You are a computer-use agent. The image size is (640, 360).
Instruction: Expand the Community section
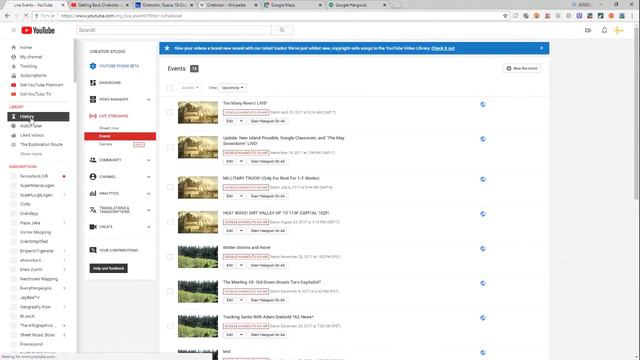[x=149, y=160]
